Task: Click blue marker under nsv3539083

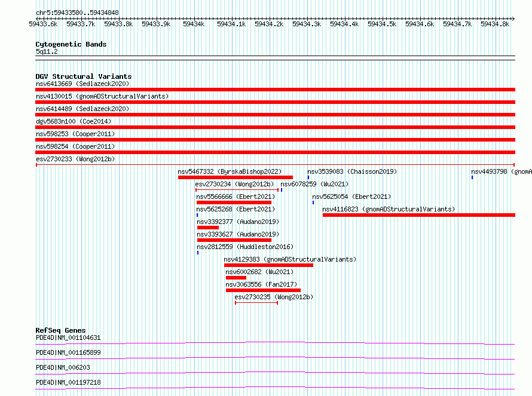Action: (308, 177)
